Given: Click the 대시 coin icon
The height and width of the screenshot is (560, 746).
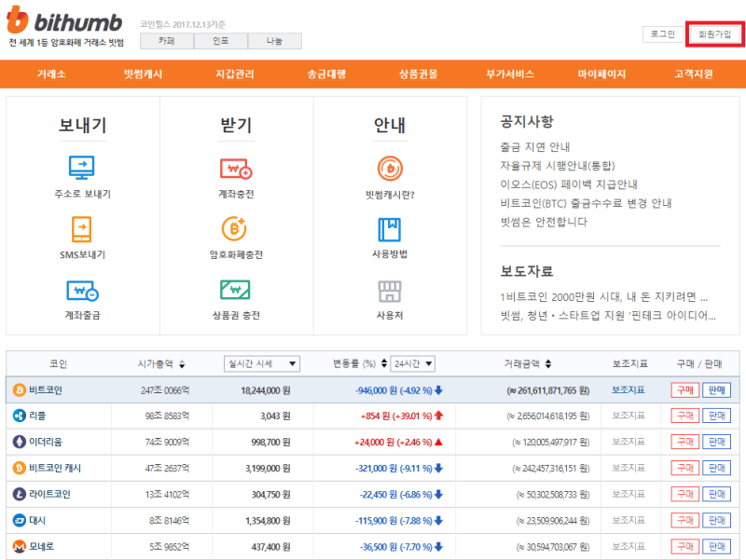Looking at the screenshot, I should [x=19, y=521].
